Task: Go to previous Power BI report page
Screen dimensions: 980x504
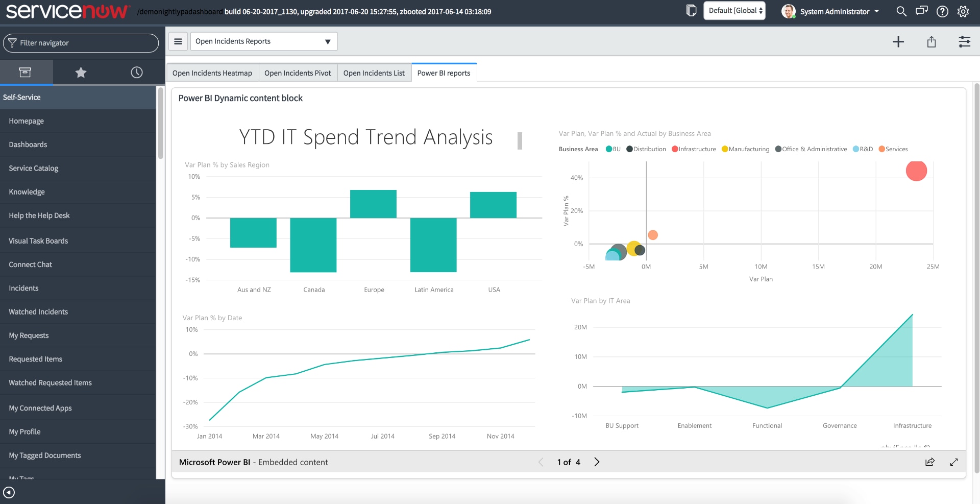Action: point(541,462)
